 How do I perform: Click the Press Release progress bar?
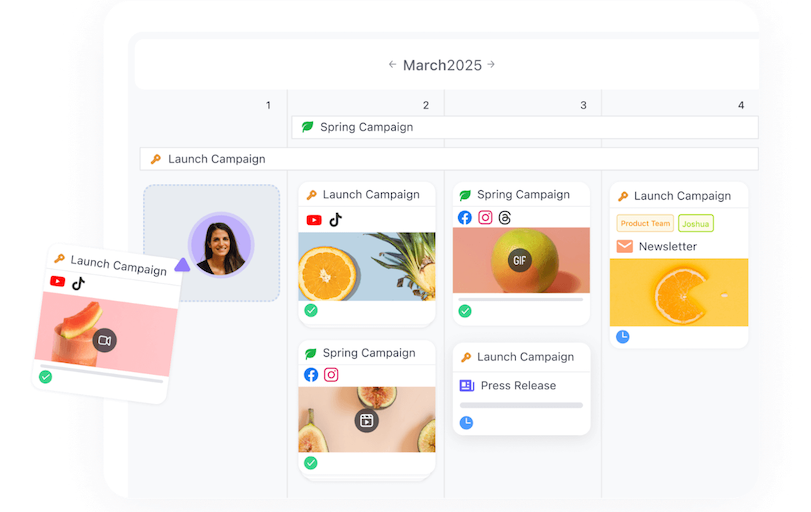521,405
